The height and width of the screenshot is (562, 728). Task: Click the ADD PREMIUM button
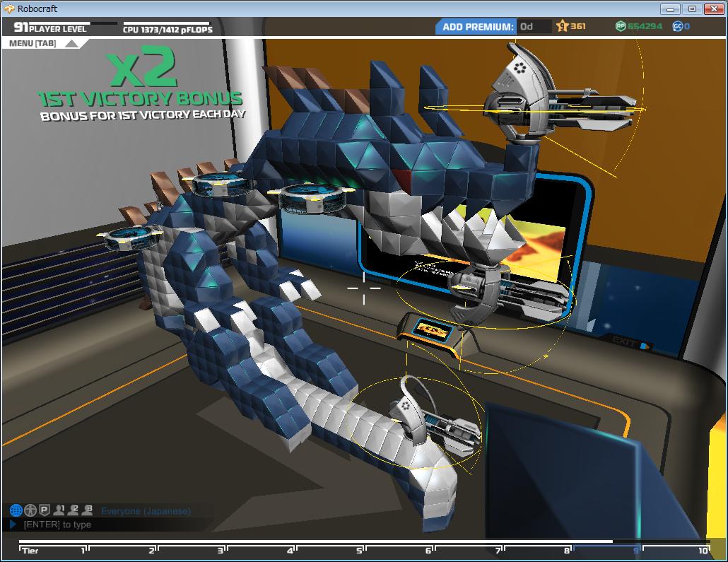476,27
